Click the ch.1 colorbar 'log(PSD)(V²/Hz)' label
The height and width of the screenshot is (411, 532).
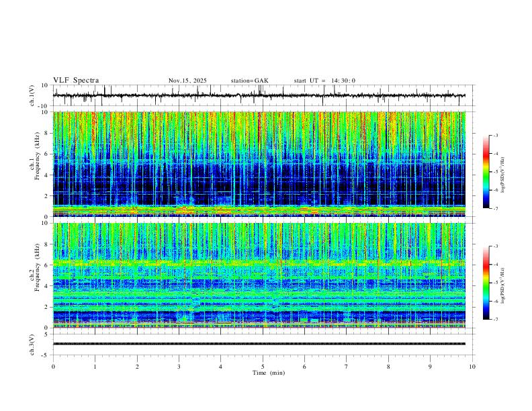502,175
